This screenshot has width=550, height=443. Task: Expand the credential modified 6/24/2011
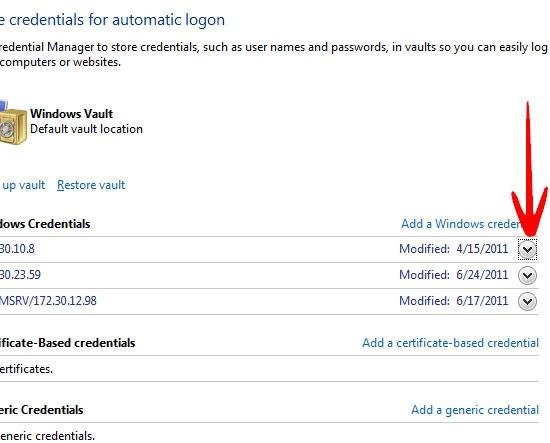[527, 275]
